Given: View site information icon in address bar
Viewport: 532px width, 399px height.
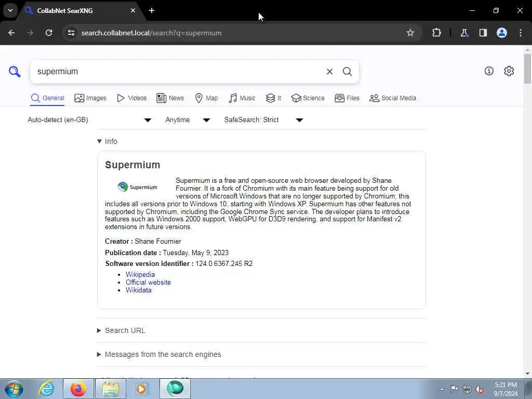Looking at the screenshot, I should coord(71,33).
